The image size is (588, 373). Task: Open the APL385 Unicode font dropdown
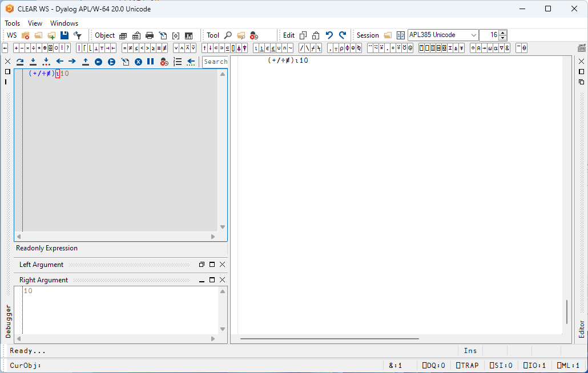(473, 35)
